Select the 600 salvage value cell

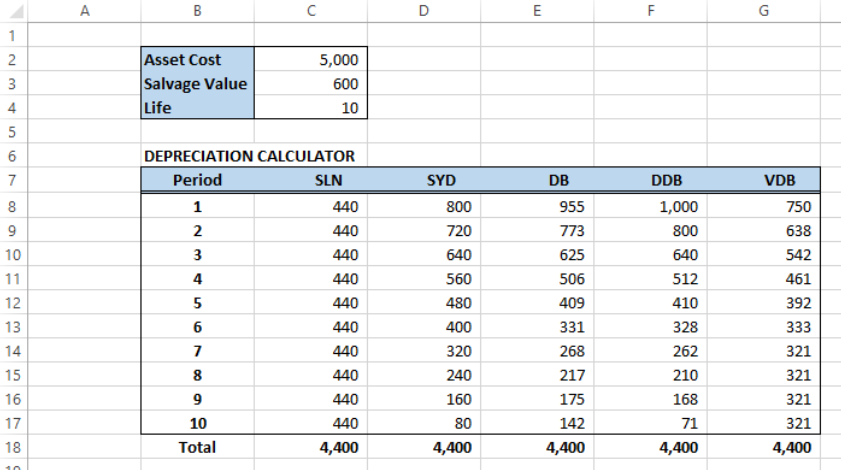(x=311, y=84)
